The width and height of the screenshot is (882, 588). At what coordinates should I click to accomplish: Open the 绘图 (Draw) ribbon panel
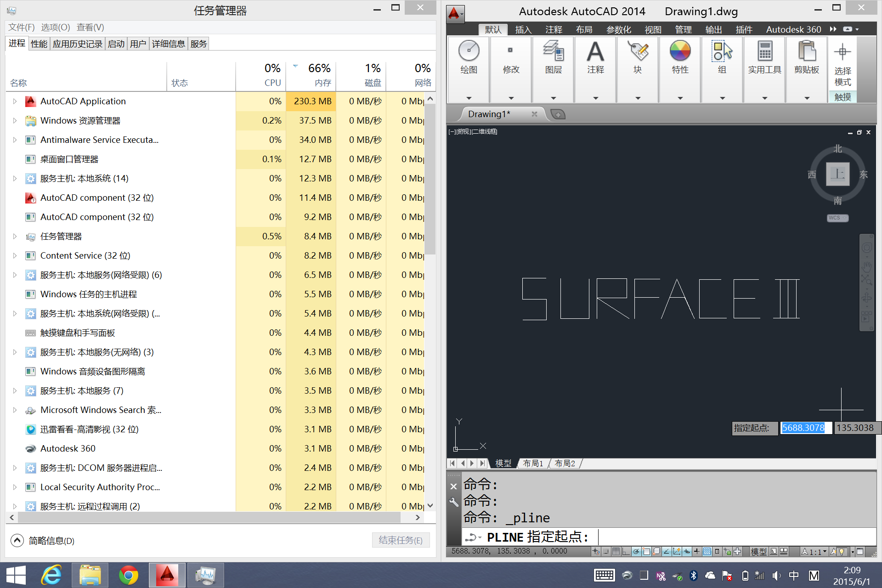(x=469, y=69)
